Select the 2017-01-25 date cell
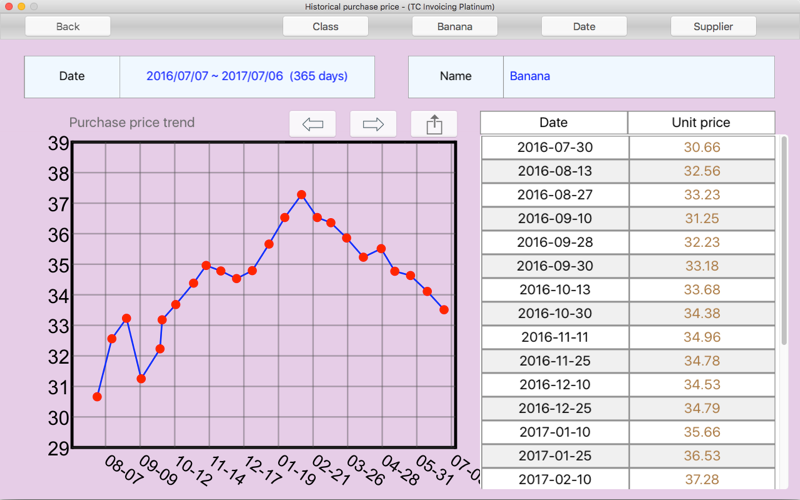 (555, 456)
